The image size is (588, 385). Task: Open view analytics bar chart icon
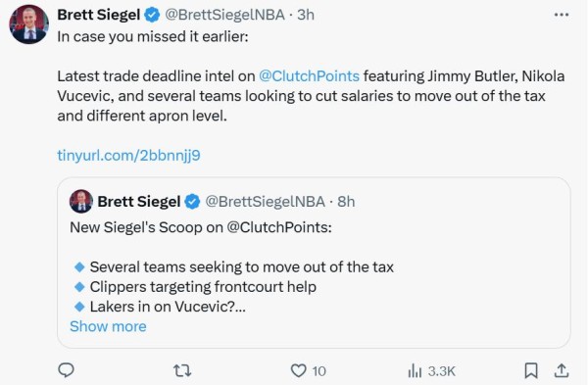[415, 370]
